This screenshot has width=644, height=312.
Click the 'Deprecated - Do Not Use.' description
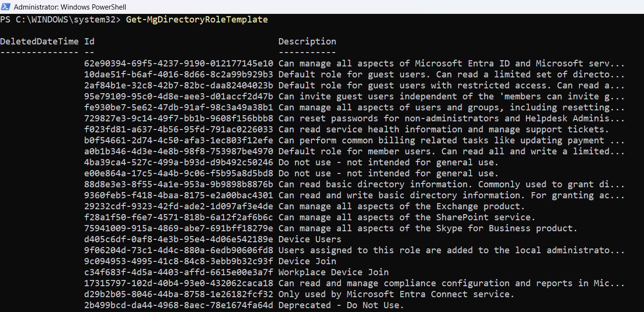coord(341,305)
